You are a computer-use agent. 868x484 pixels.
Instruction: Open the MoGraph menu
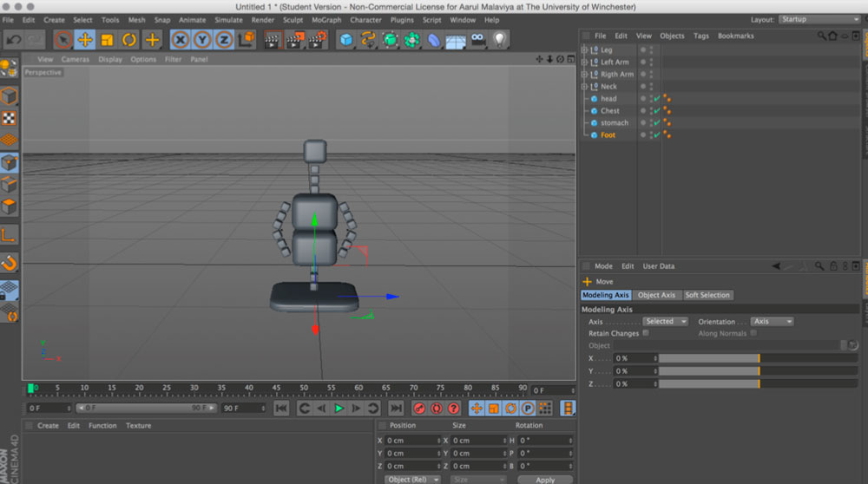tap(326, 20)
